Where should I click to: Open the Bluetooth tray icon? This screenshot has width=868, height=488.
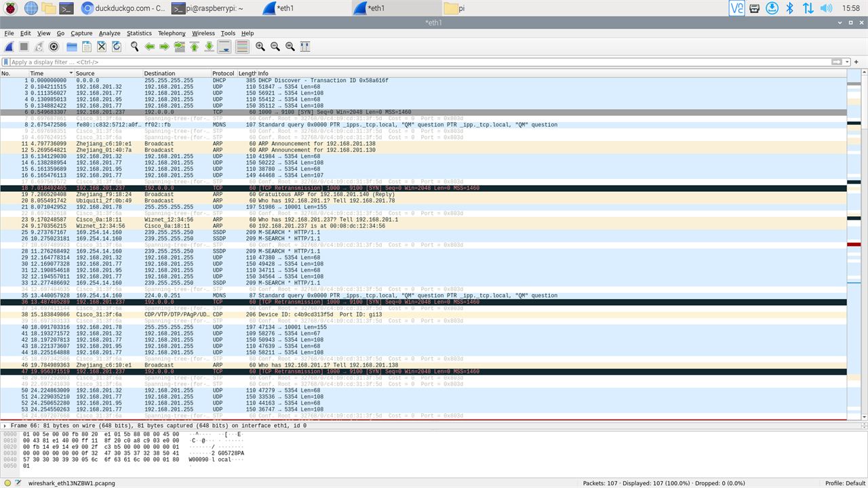789,8
